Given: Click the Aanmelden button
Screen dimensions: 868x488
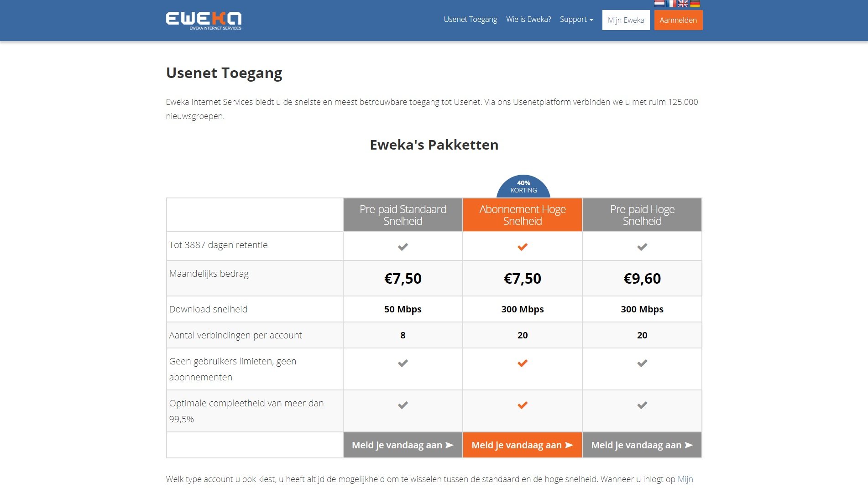Looking at the screenshot, I should [678, 20].
